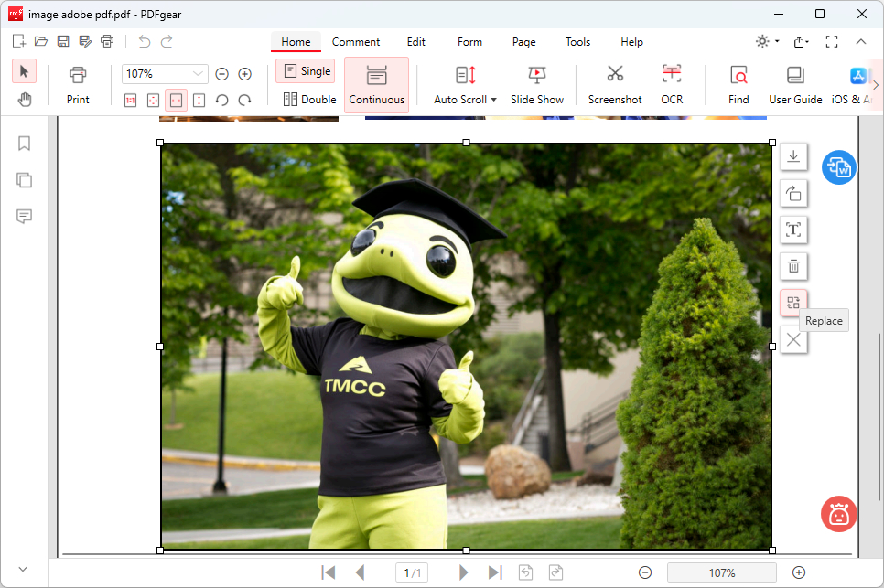Switch to Single page view
884x588 pixels.
pos(306,71)
